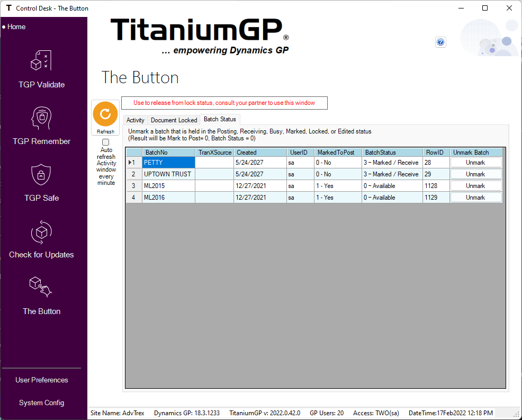Select row 3 using its row header
This screenshot has width=522, height=420.
(134, 186)
